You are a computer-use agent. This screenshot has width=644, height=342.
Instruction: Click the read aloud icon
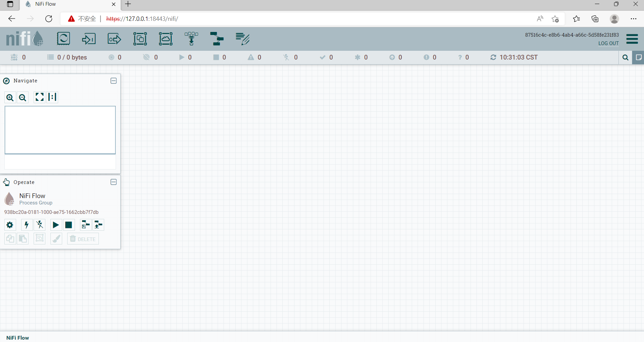(x=540, y=19)
